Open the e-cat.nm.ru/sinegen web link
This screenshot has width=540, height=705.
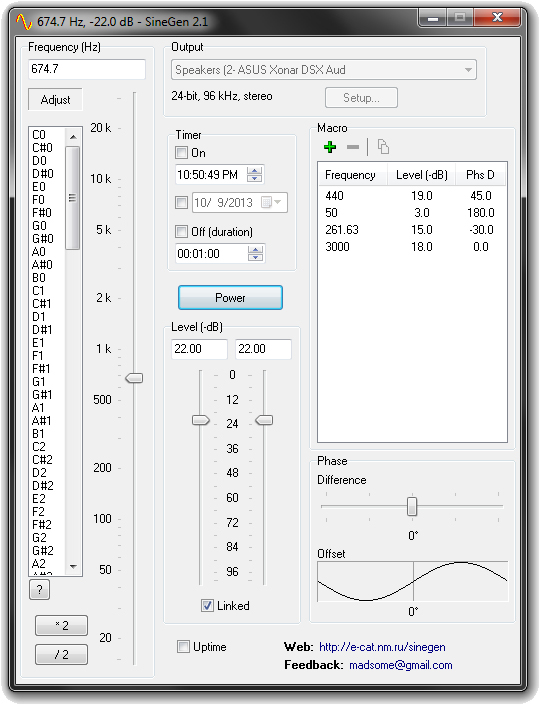pos(382,647)
